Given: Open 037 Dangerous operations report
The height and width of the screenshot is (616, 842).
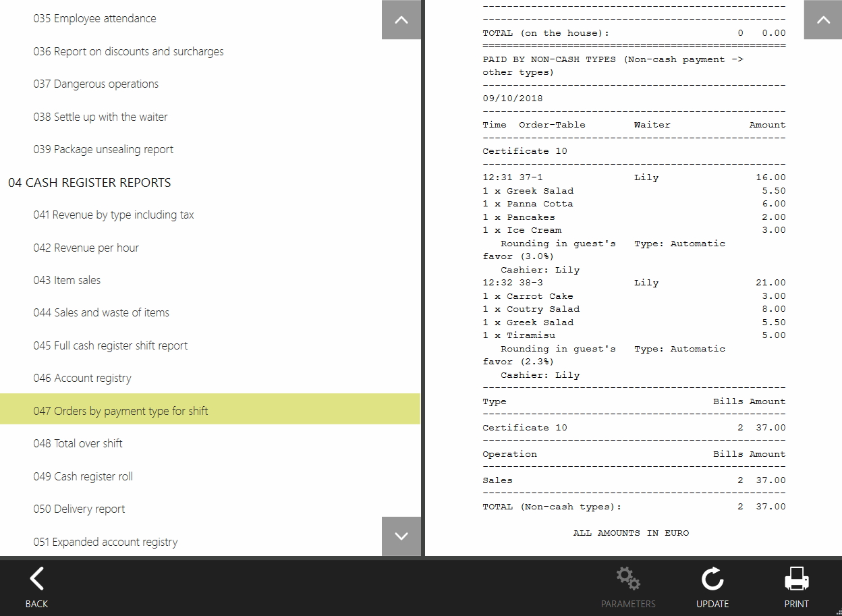Looking at the screenshot, I should (96, 84).
